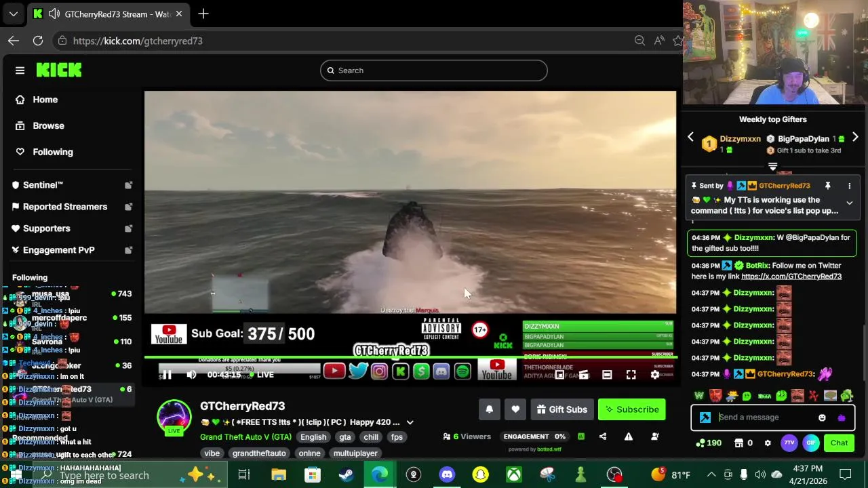
Task: Open Browse in the sidebar
Action: (x=48, y=125)
